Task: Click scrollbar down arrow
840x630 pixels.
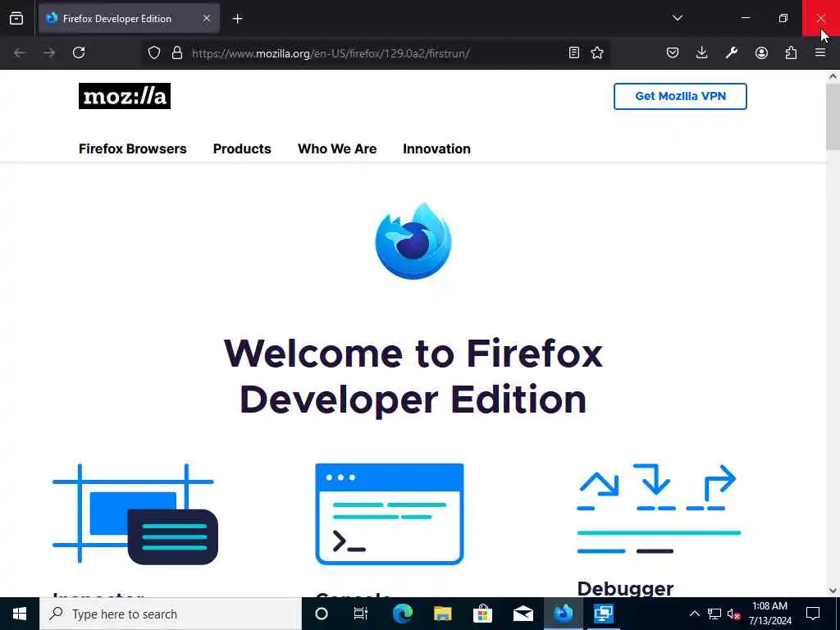Action: pos(833,591)
